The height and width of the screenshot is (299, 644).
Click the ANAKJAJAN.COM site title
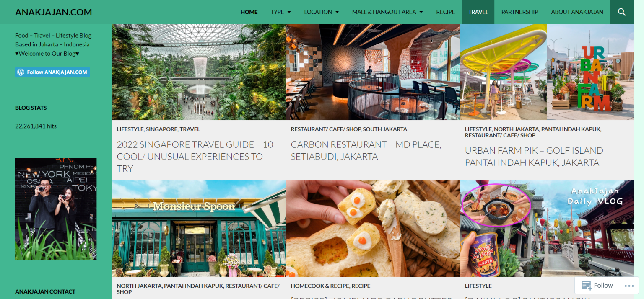tap(54, 12)
